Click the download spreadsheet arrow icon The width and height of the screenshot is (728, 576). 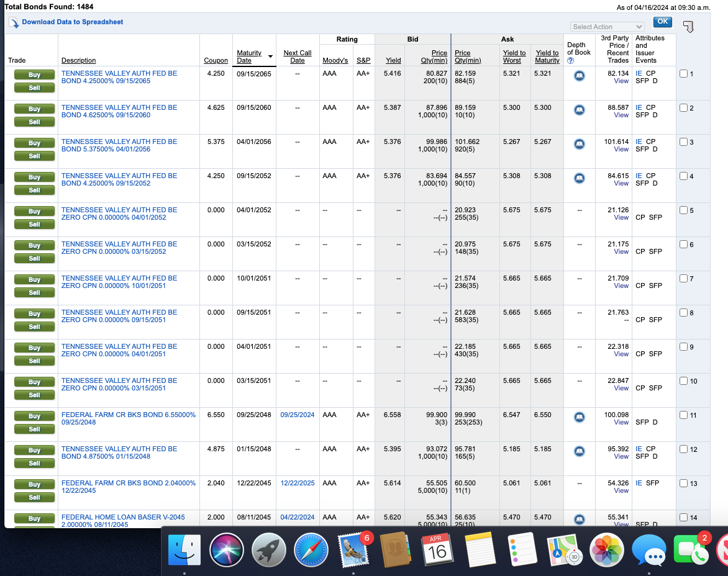[14, 23]
